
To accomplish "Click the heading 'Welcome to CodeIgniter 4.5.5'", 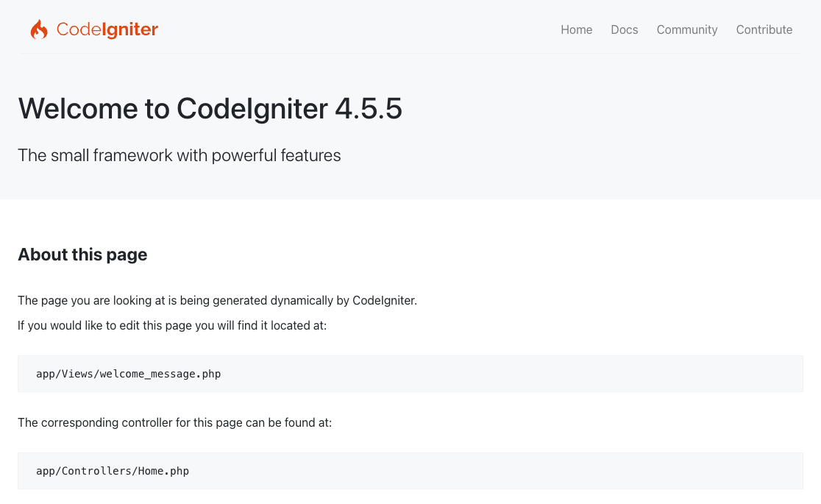I will tap(210, 108).
